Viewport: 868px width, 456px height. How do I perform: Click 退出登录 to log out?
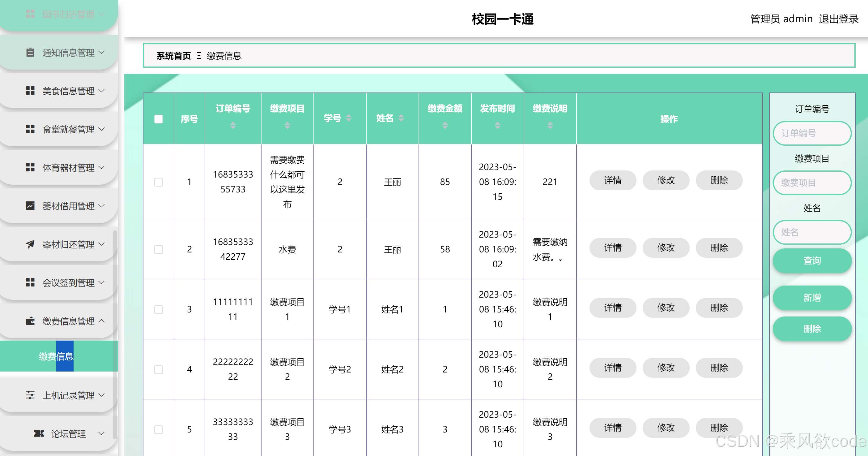[x=838, y=19]
